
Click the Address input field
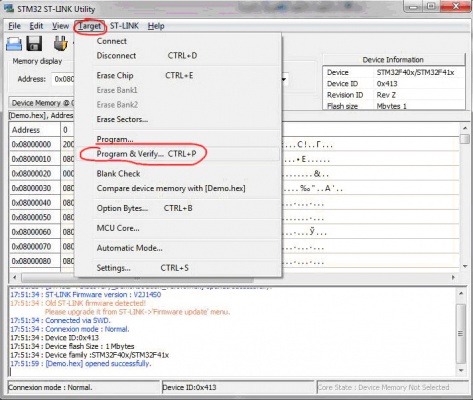point(63,79)
